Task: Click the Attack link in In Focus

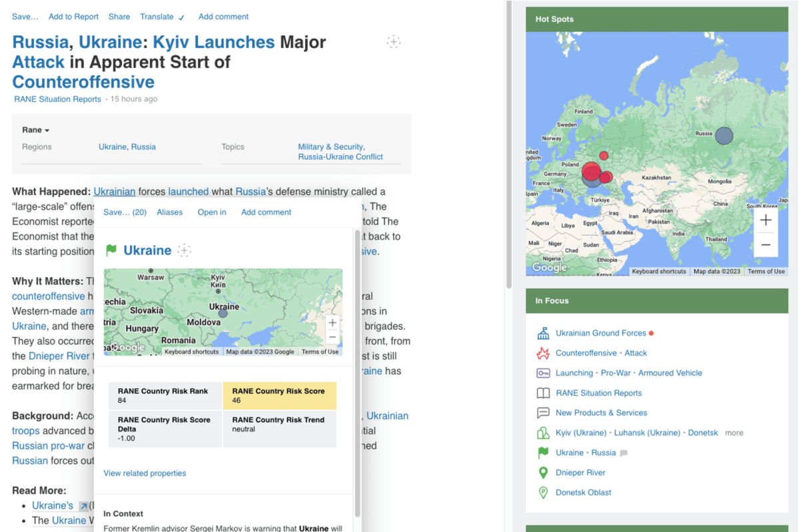Action: point(636,354)
